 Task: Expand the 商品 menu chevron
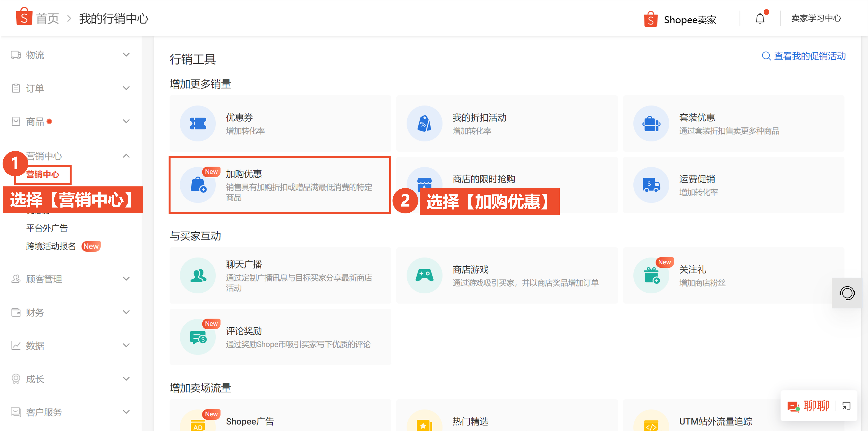[x=126, y=121]
